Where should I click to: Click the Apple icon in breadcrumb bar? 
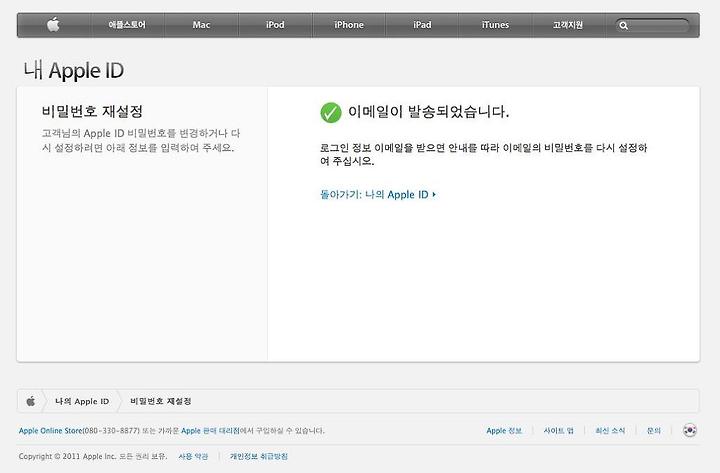[31, 401]
